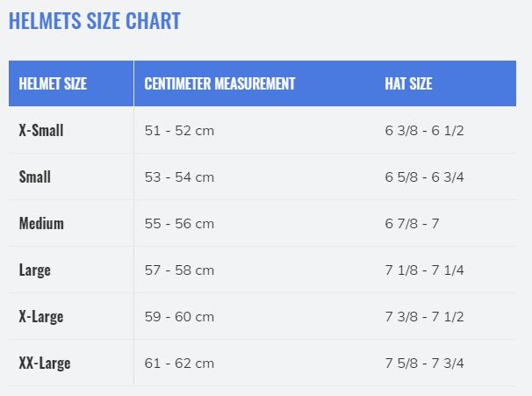Click the XX-Large row label
The height and width of the screenshot is (396, 532).
[45, 364]
